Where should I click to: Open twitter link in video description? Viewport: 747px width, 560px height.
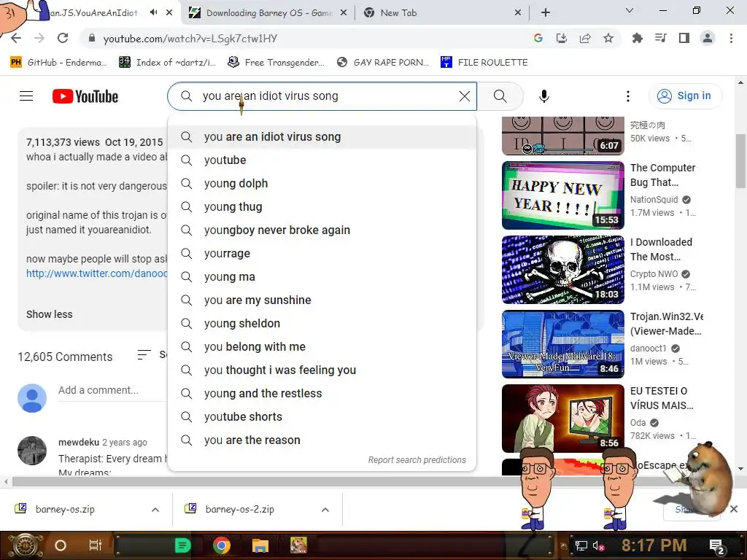click(x=97, y=273)
